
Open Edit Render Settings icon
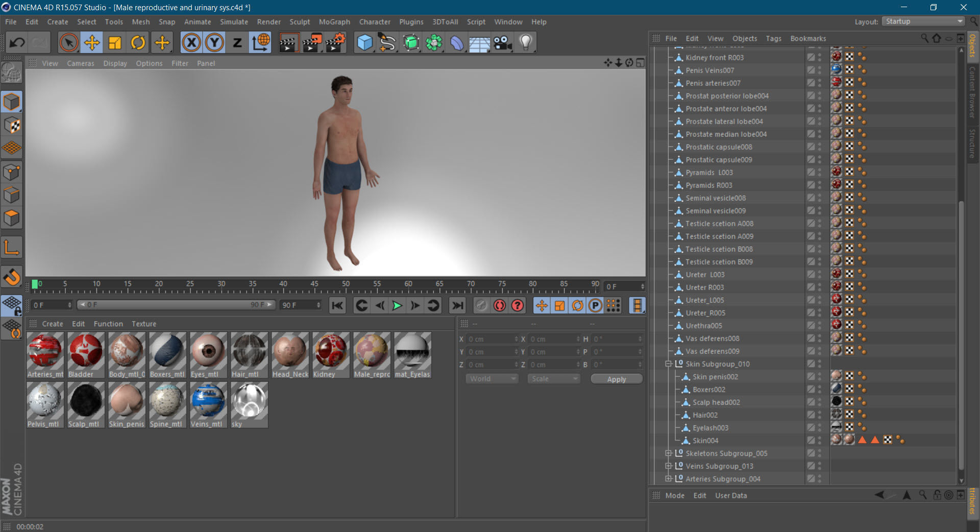[335, 42]
